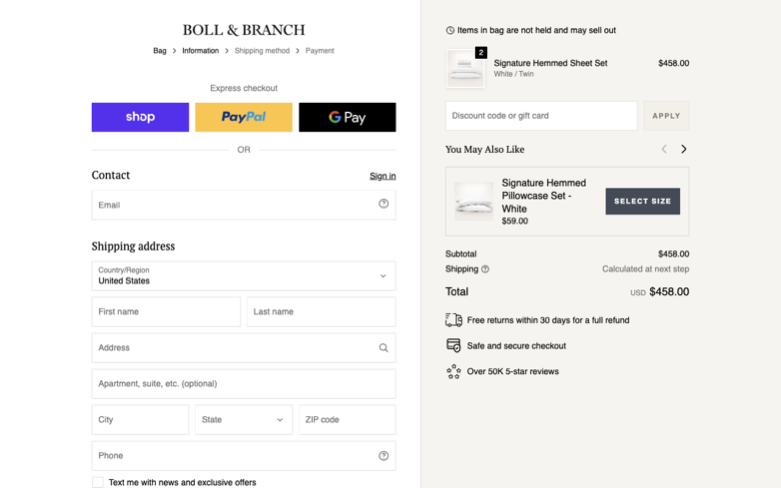The image size is (781, 488).
Task: Click the Signature Hemmed Pillowcase Set title
Action: coord(544,196)
